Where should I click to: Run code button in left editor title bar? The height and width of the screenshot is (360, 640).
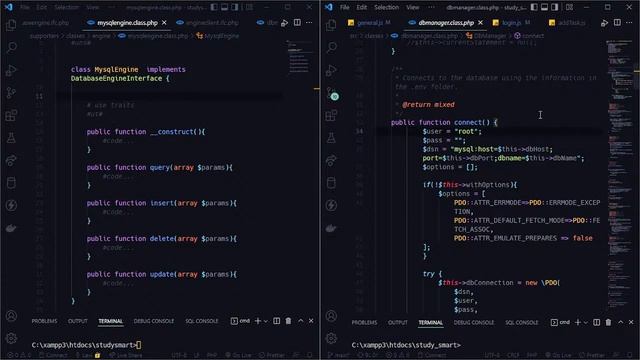(284, 23)
